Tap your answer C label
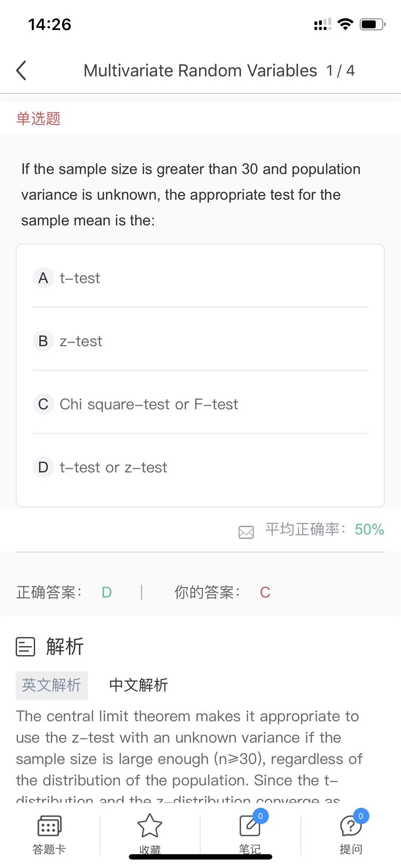Screen dimensions: 401x868 pos(265,592)
